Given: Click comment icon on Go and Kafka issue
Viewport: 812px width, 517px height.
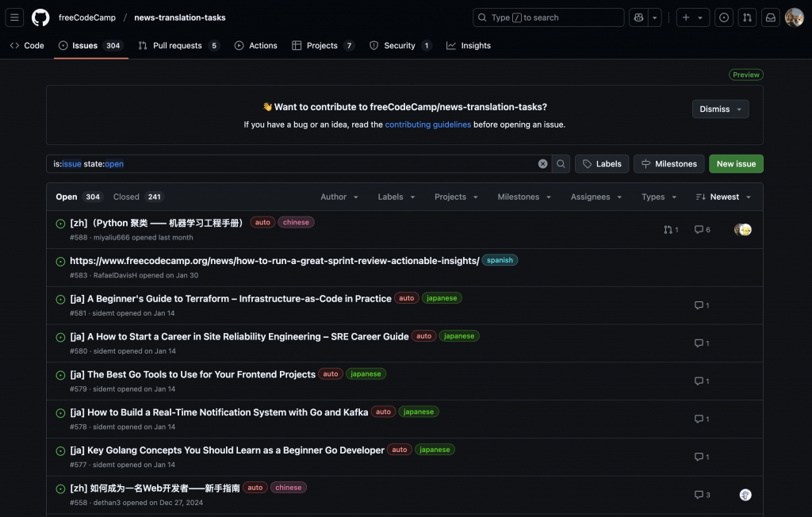Looking at the screenshot, I should point(702,419).
